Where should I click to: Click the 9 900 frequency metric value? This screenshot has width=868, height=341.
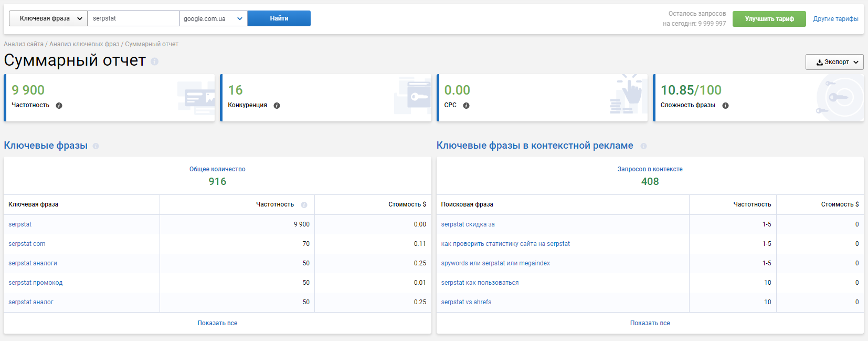point(28,90)
